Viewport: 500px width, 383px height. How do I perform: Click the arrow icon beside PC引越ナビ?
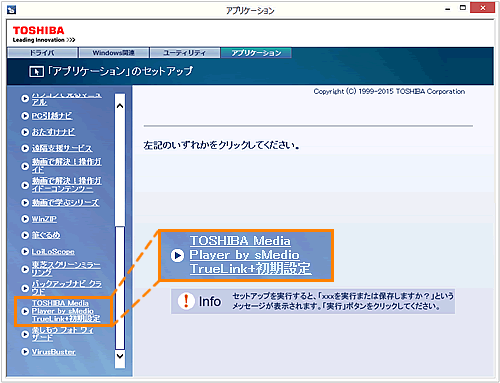[25, 116]
